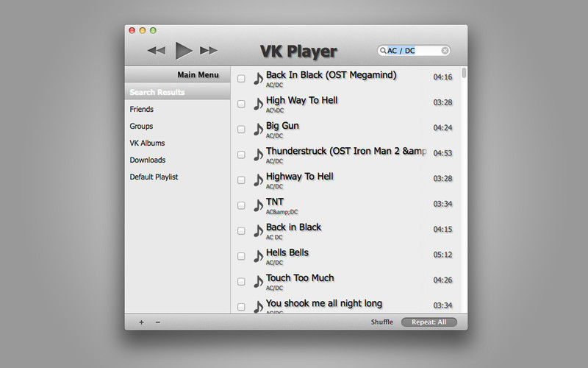Screen dimensions: 588x368
Task: Select Groups from Main Menu
Action: click(x=141, y=126)
